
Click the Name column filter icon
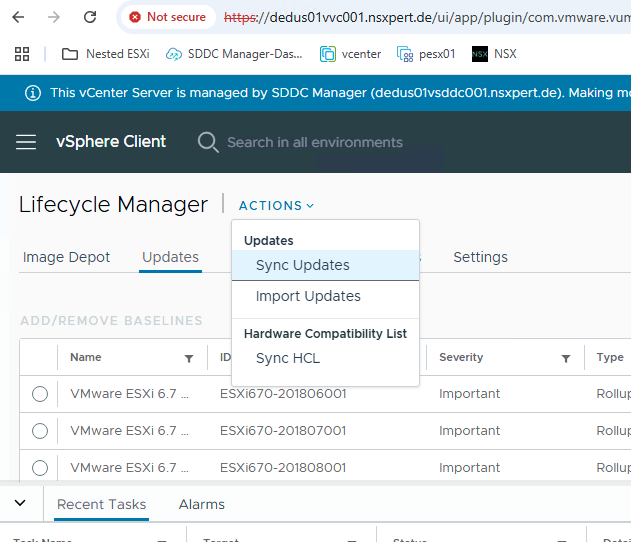point(189,358)
